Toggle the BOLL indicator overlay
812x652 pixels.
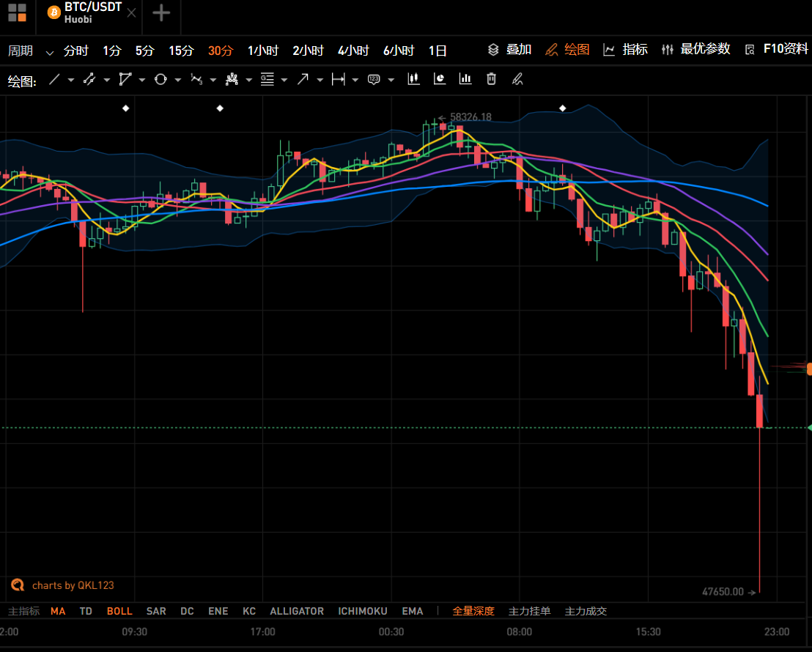point(119,611)
